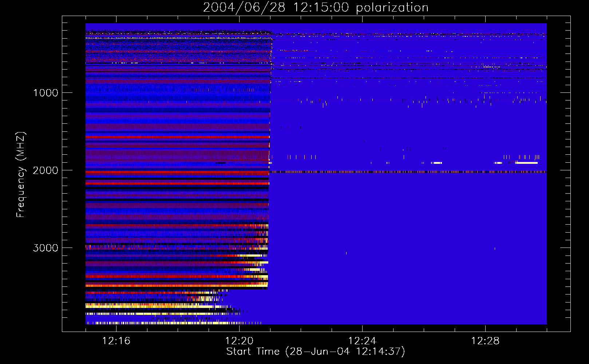Select the 1000 frequency tick label
This screenshot has height=364, width=589.
point(46,93)
